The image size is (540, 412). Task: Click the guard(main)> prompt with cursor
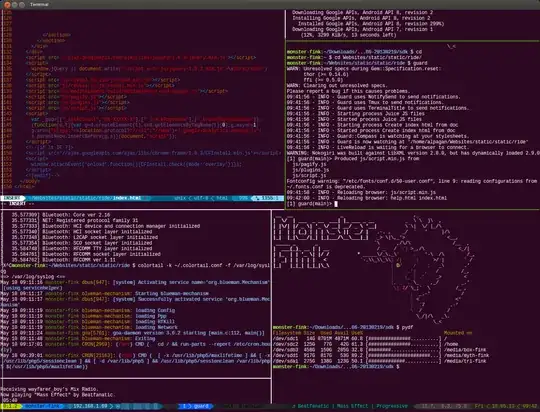click(312, 204)
